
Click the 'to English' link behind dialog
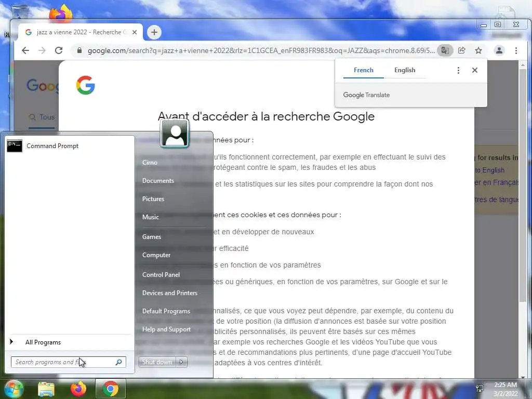tap(489, 170)
